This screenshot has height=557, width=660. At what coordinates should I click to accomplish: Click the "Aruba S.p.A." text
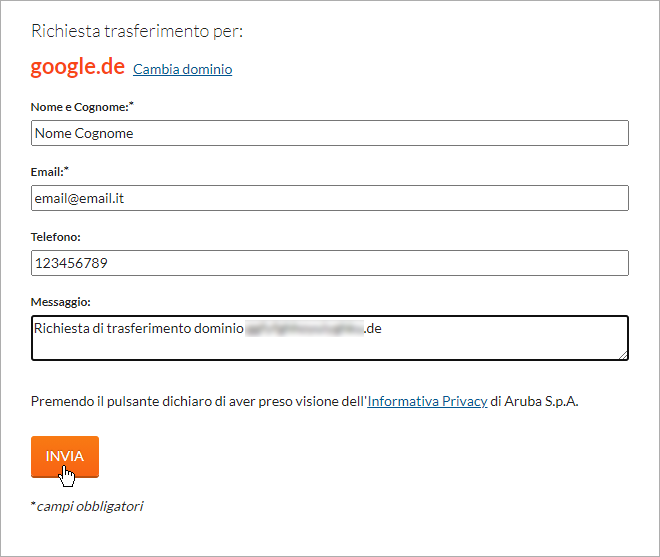point(541,401)
